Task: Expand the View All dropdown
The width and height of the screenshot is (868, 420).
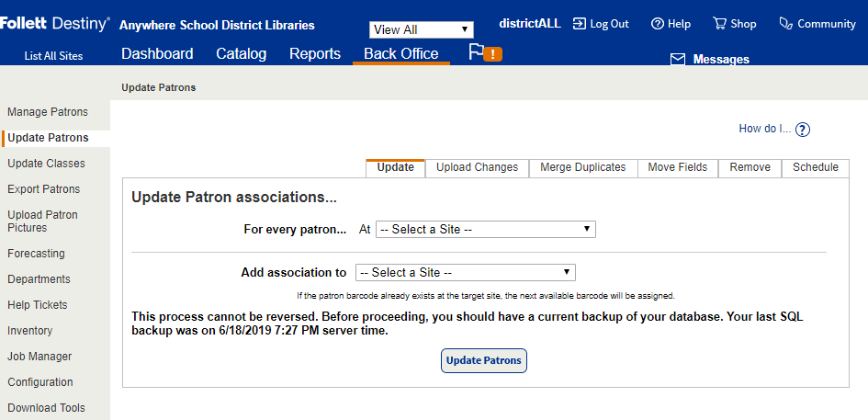Action: point(422,29)
